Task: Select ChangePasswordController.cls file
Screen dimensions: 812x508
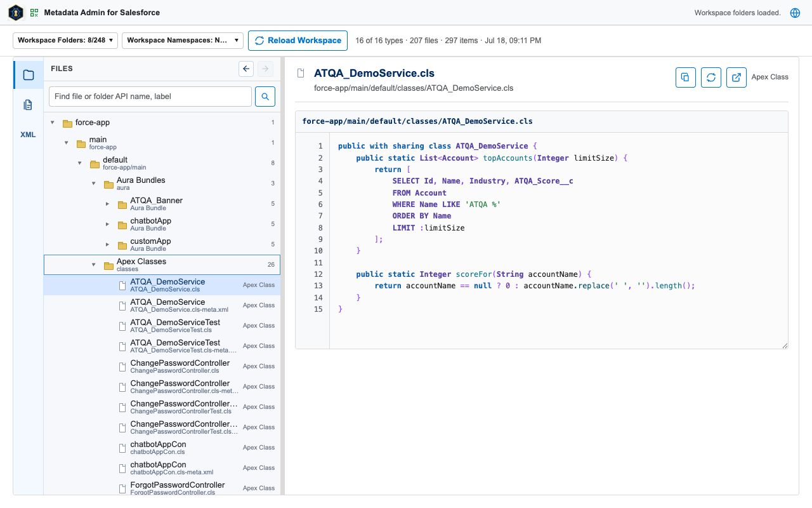Action: 162,366
